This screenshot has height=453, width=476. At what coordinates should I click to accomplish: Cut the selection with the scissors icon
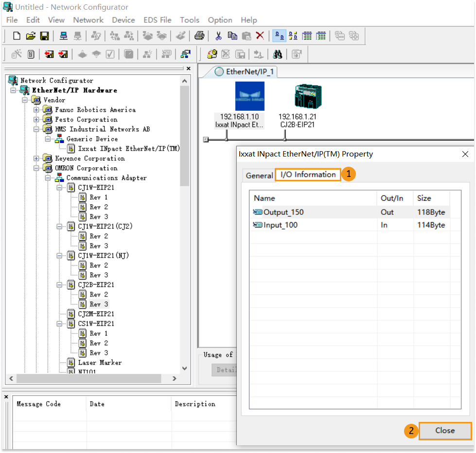point(218,35)
